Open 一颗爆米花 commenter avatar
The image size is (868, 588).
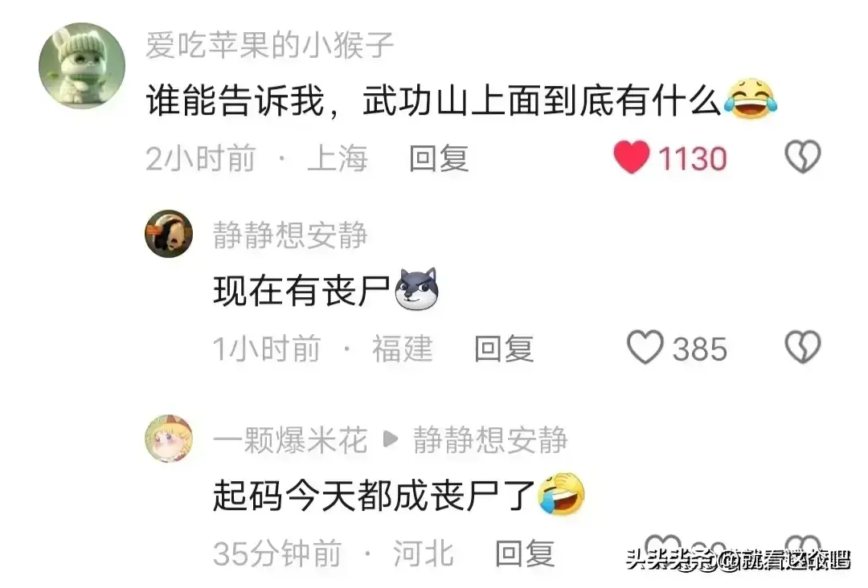click(x=169, y=438)
